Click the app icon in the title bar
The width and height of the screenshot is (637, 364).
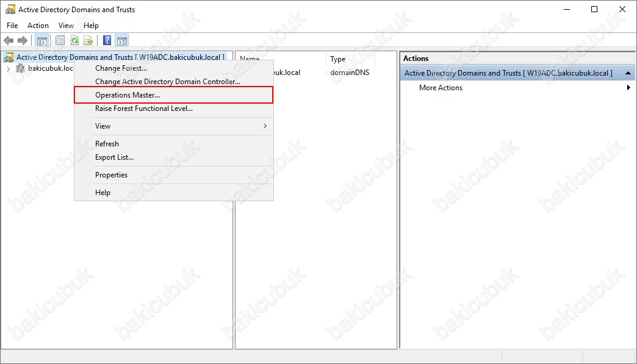click(x=10, y=9)
